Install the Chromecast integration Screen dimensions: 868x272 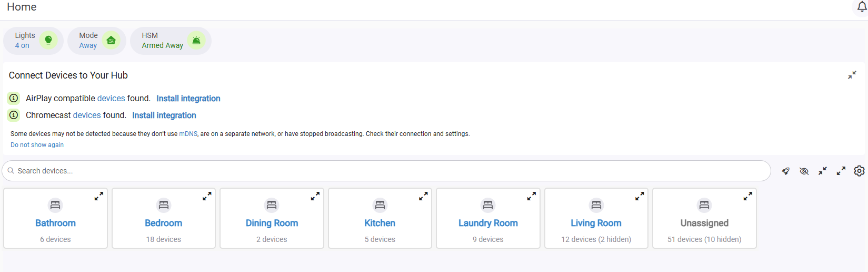click(164, 115)
